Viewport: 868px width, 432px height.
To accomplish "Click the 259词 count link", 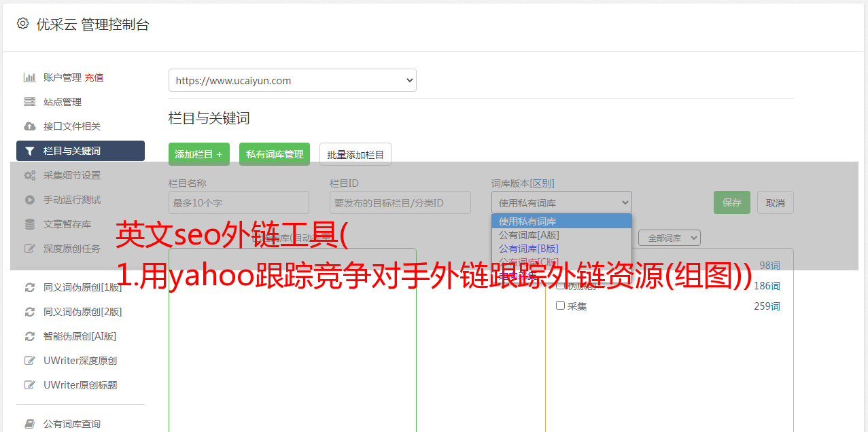I will point(767,306).
